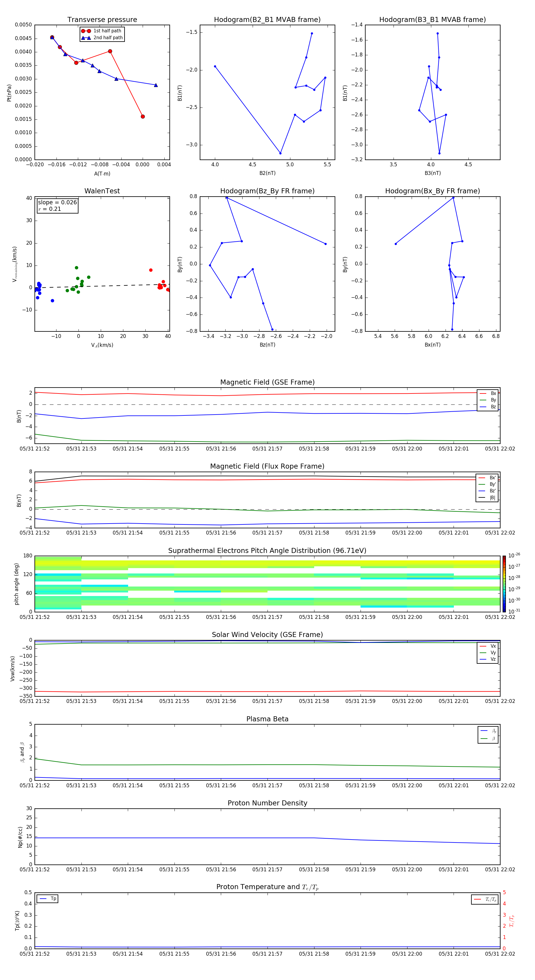Select the "Np(#/cc)" axis label
Screen dimensions: 535x980
20,837
